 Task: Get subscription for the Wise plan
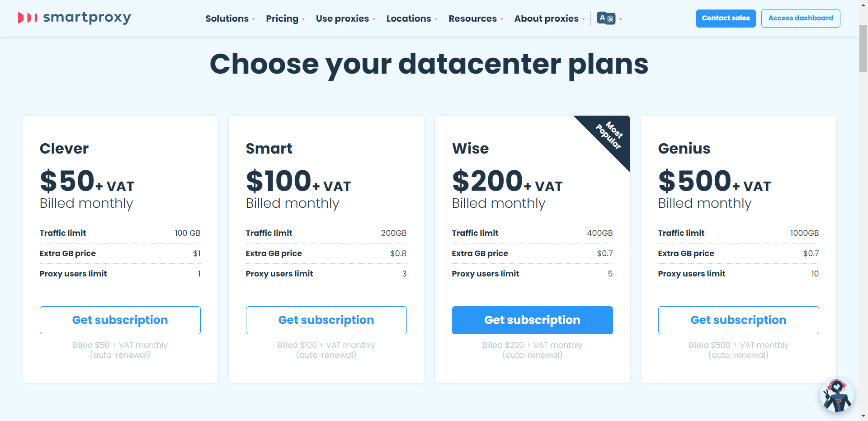[x=533, y=320]
